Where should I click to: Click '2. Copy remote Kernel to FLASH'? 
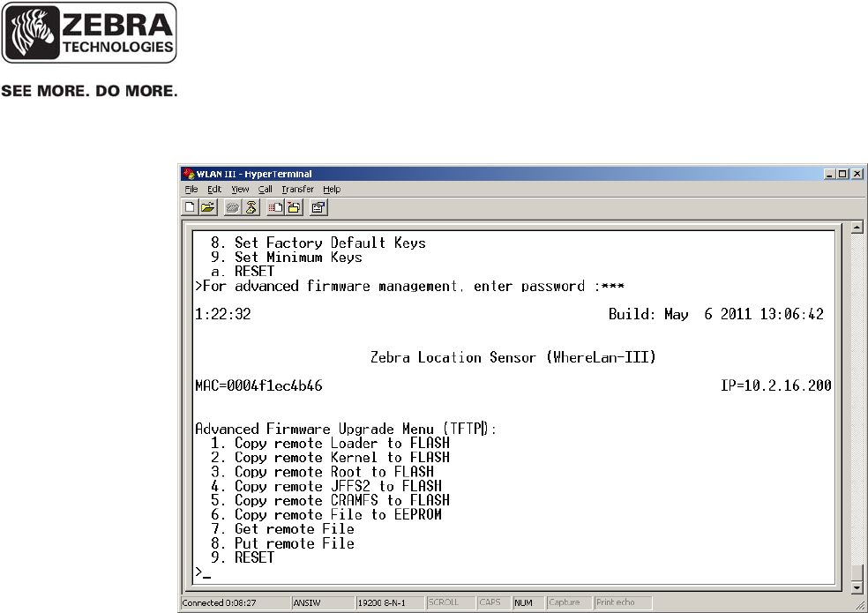pos(330,458)
